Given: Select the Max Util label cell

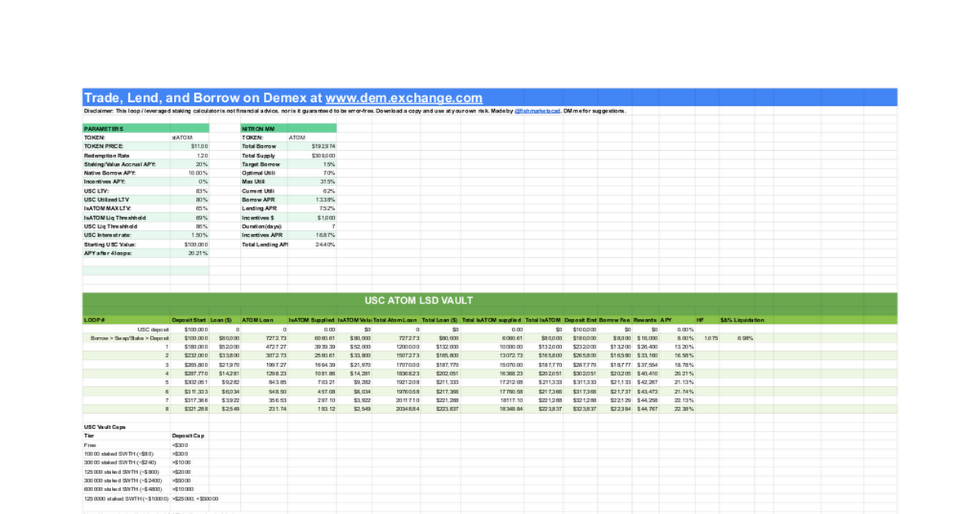Looking at the screenshot, I should coord(265,182).
